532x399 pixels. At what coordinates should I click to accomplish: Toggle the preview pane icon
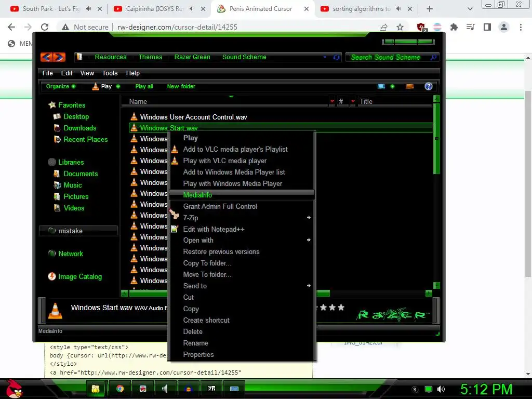(410, 87)
